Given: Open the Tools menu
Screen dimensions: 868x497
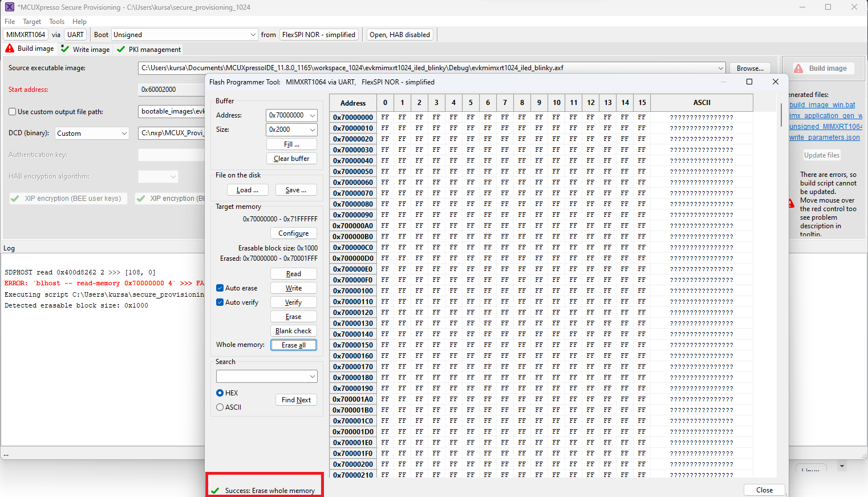Looking at the screenshot, I should click(56, 22).
